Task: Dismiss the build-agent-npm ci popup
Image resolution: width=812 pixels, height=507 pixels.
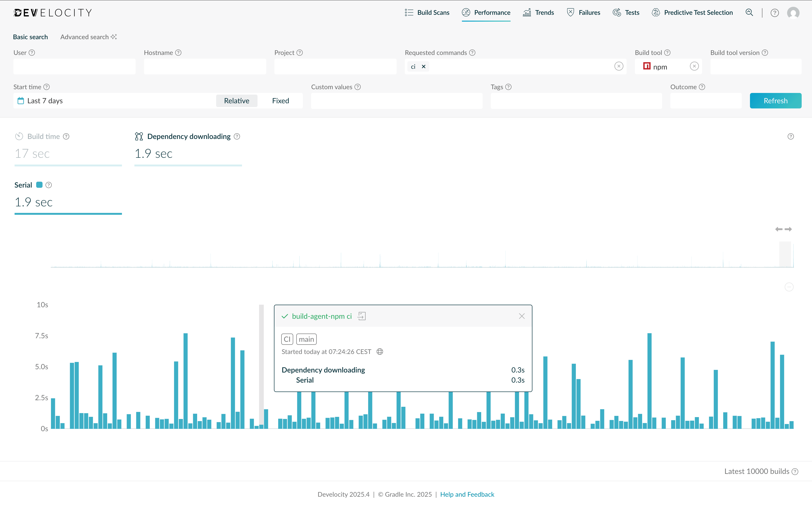Action: point(521,316)
